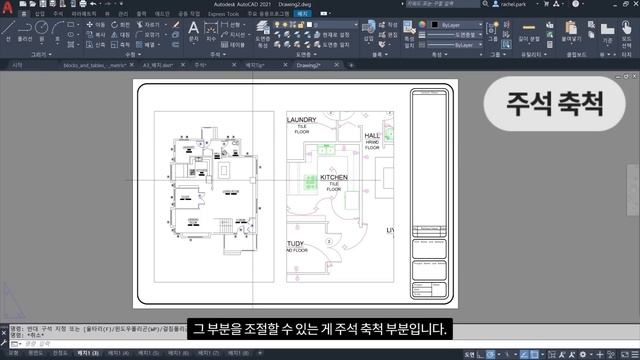Viewport: 640px width, 360px height.
Task: Select the Text (문자) annotation tool
Action: tap(193, 31)
